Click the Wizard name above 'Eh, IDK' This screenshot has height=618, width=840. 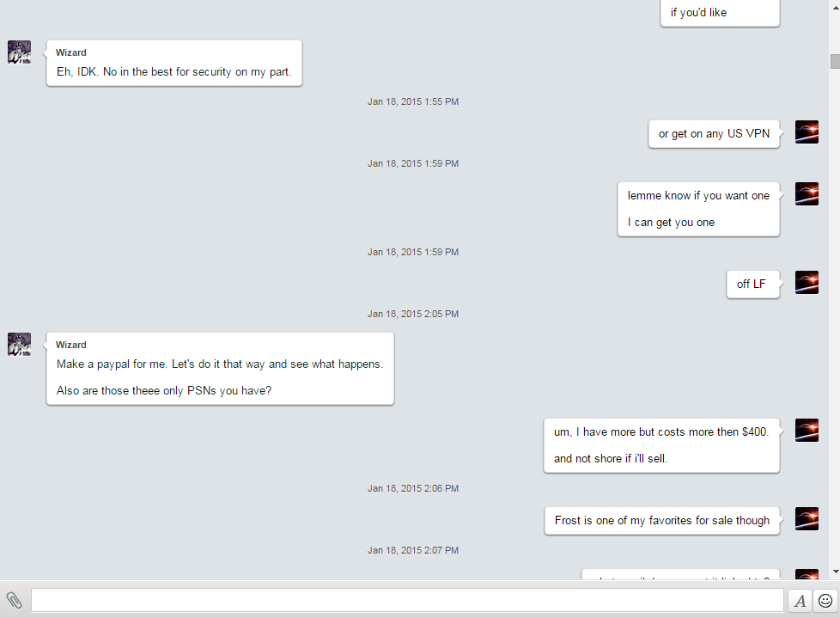click(x=71, y=52)
